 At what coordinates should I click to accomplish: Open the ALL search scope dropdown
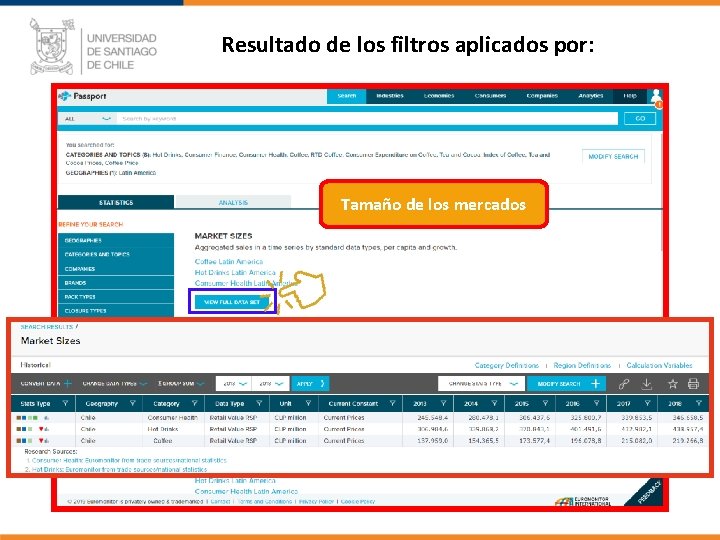coord(87,118)
